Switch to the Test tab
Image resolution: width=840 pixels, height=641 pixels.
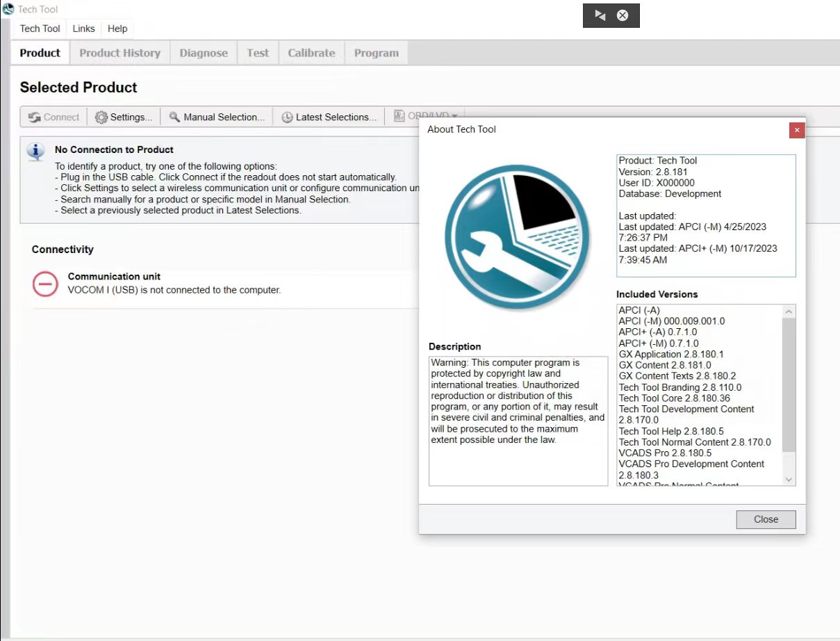tap(258, 53)
